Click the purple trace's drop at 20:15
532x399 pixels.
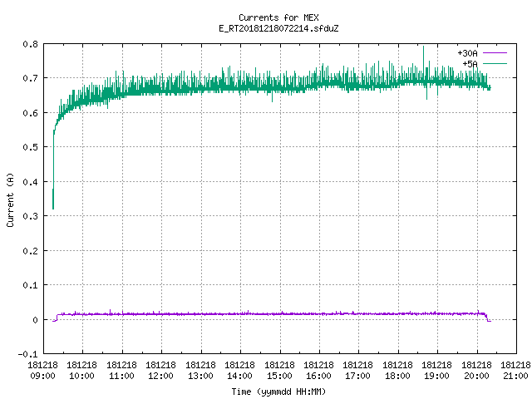487,318
